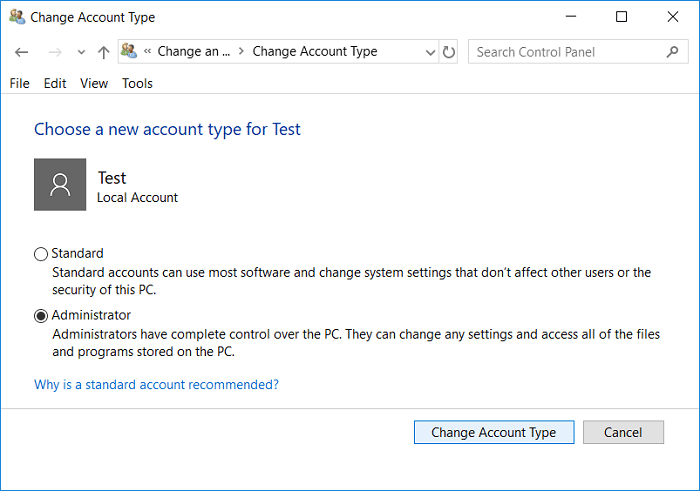Viewport: 700px width, 491px height.
Task: Click the Forward navigation arrow
Action: (x=56, y=52)
